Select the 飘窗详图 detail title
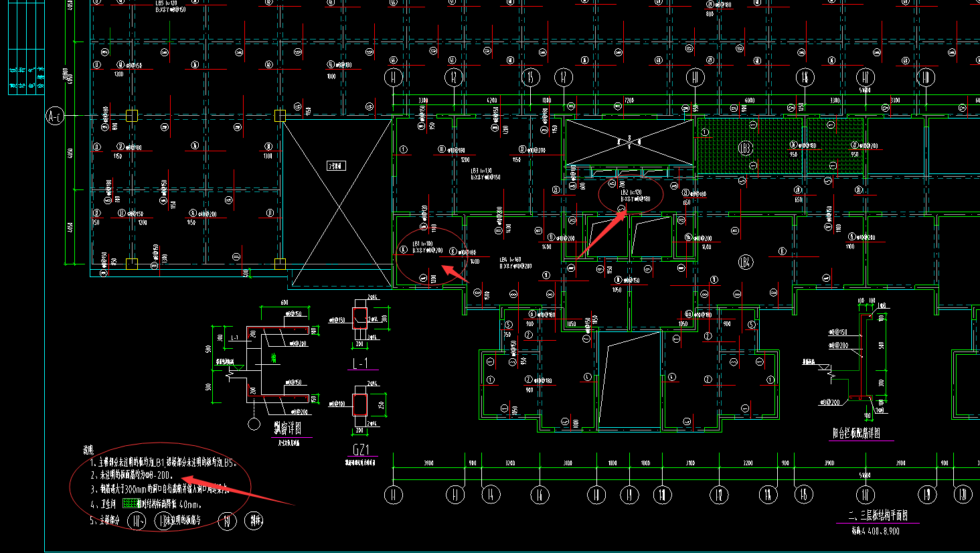Image resolution: width=980 pixels, height=553 pixels. coord(288,428)
